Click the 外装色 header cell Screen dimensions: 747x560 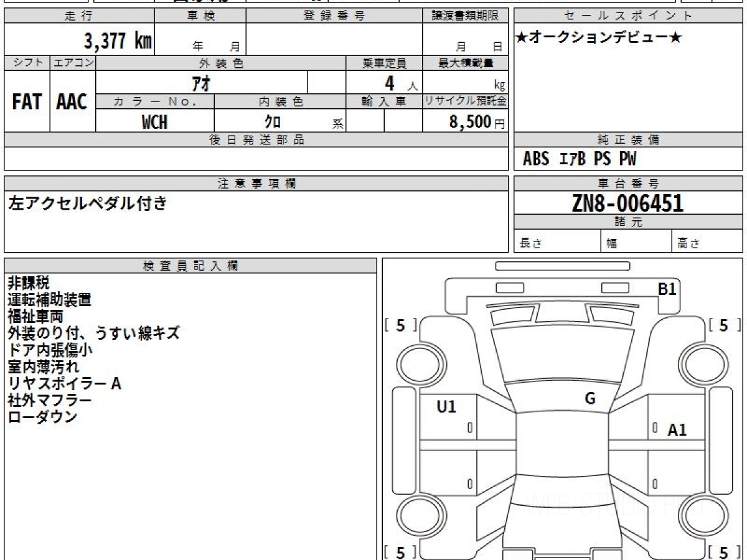tap(221, 63)
